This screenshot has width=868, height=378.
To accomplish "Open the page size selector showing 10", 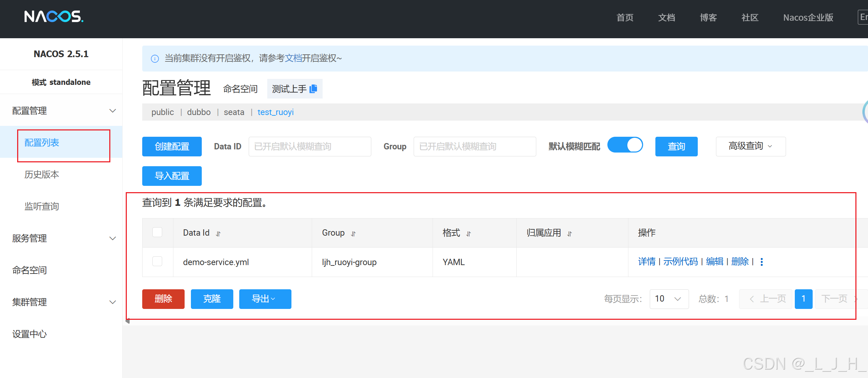I will (x=669, y=299).
